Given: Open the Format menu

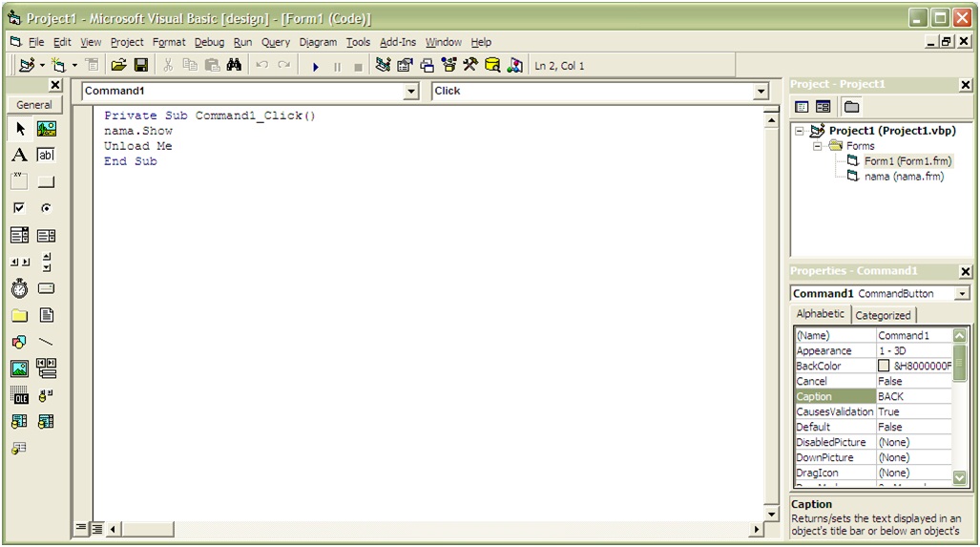Looking at the screenshot, I should 169,42.
